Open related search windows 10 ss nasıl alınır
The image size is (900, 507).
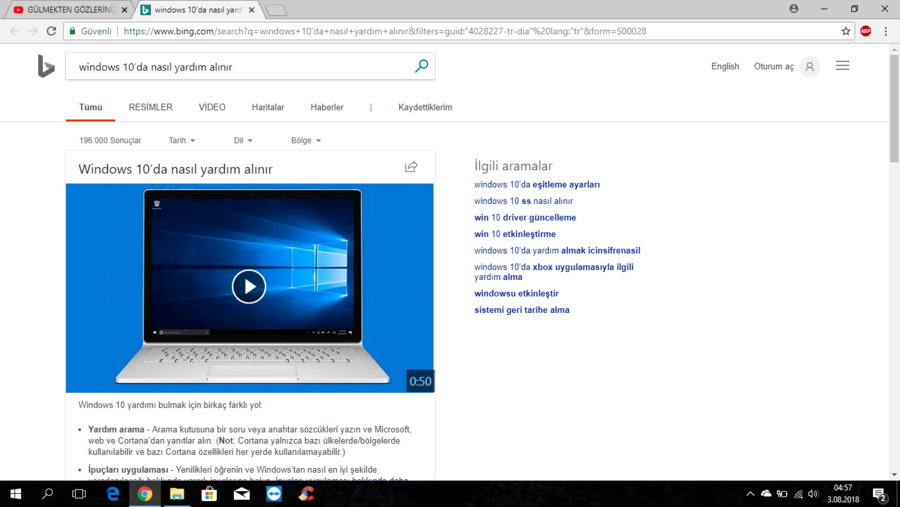coord(523,201)
